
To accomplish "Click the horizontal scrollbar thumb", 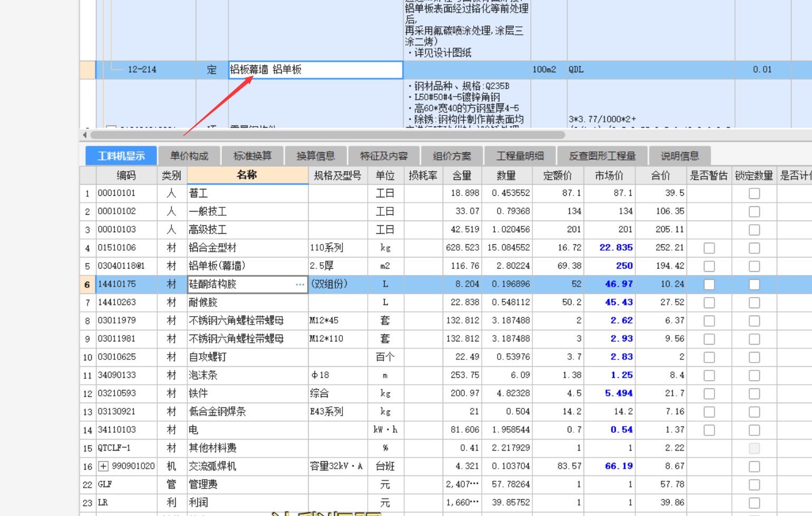I will [x=327, y=135].
